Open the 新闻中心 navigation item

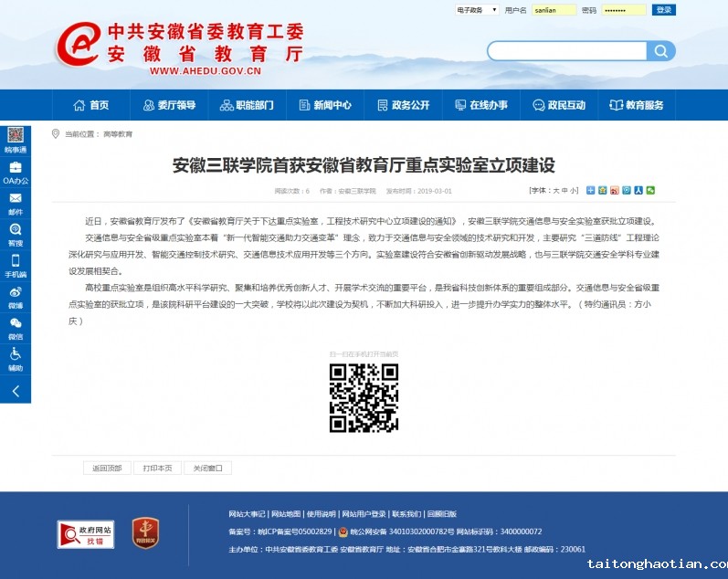coord(324,105)
